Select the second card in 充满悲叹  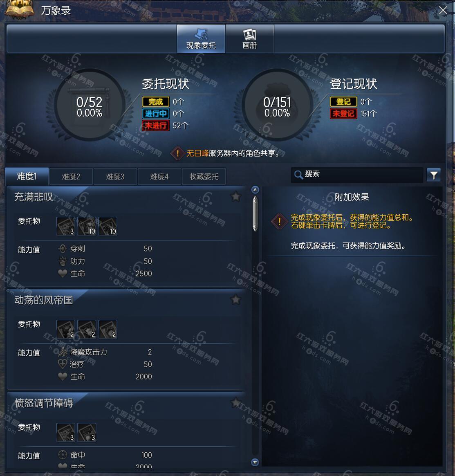coord(87,226)
